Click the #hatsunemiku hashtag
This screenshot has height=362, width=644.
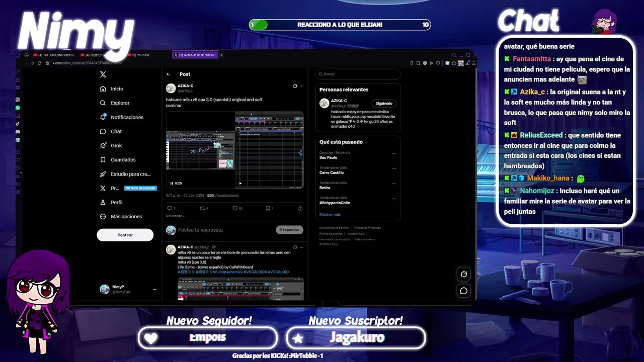click(x=230, y=272)
